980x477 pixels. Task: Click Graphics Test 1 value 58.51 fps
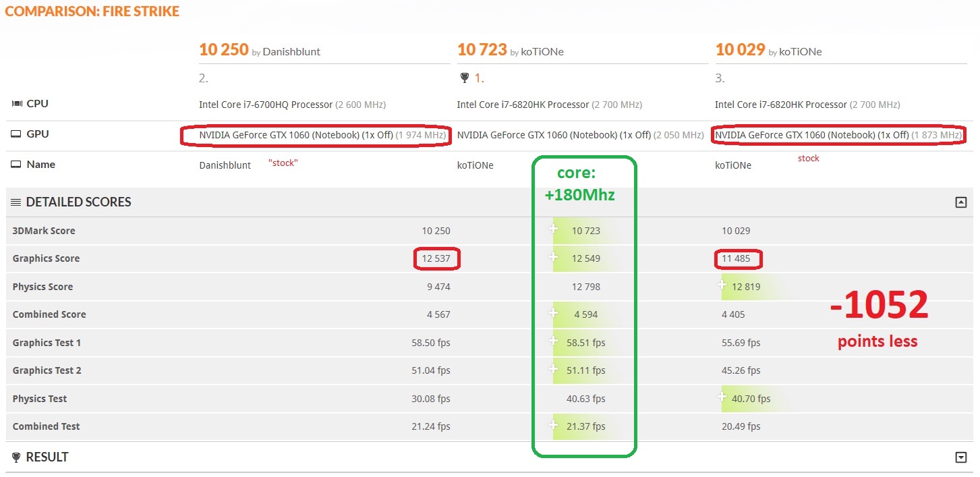pos(586,343)
